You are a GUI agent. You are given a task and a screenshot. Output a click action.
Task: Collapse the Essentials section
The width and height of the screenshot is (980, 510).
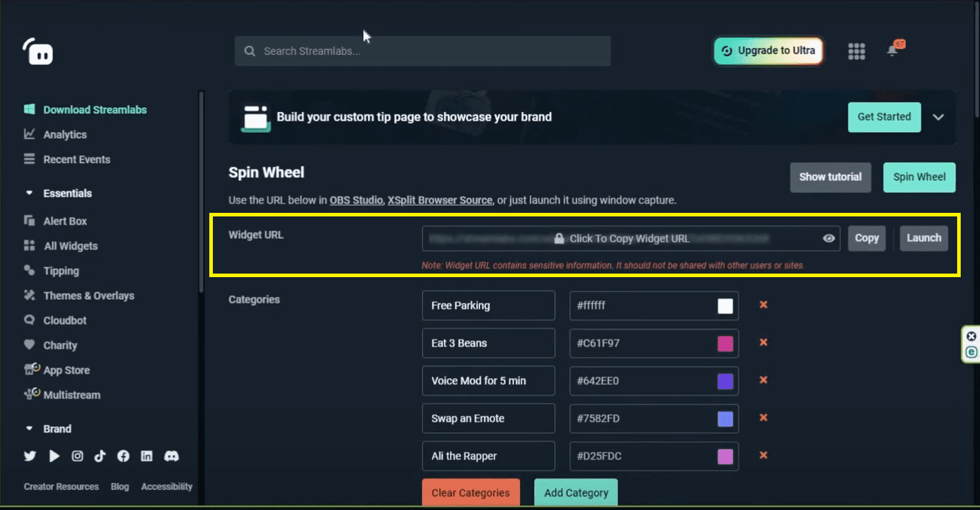[29, 194]
